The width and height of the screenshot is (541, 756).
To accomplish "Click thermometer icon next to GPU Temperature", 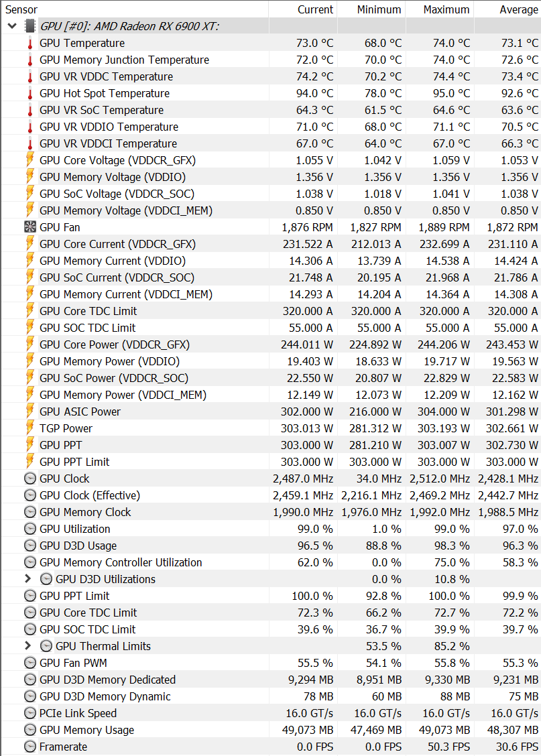I will tap(30, 44).
